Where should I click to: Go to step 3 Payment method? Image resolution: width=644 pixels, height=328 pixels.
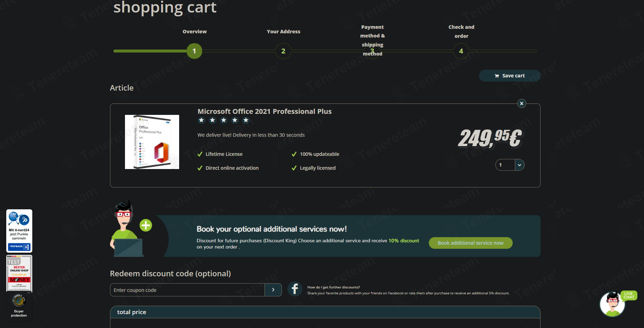[x=372, y=51]
